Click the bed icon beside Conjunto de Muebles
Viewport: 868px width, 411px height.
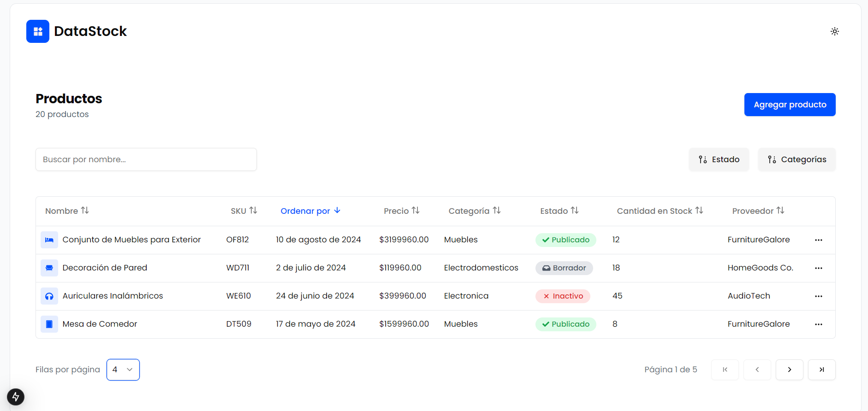click(x=49, y=240)
